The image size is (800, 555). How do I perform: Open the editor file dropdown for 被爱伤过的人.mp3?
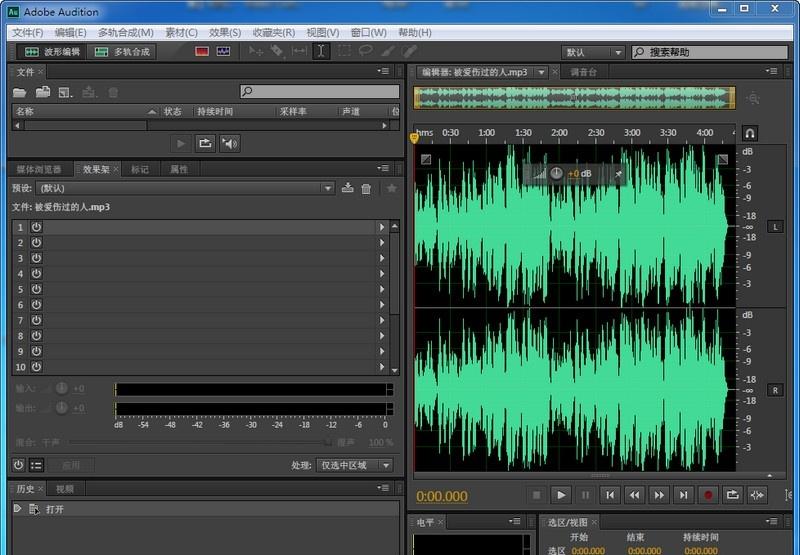[541, 72]
